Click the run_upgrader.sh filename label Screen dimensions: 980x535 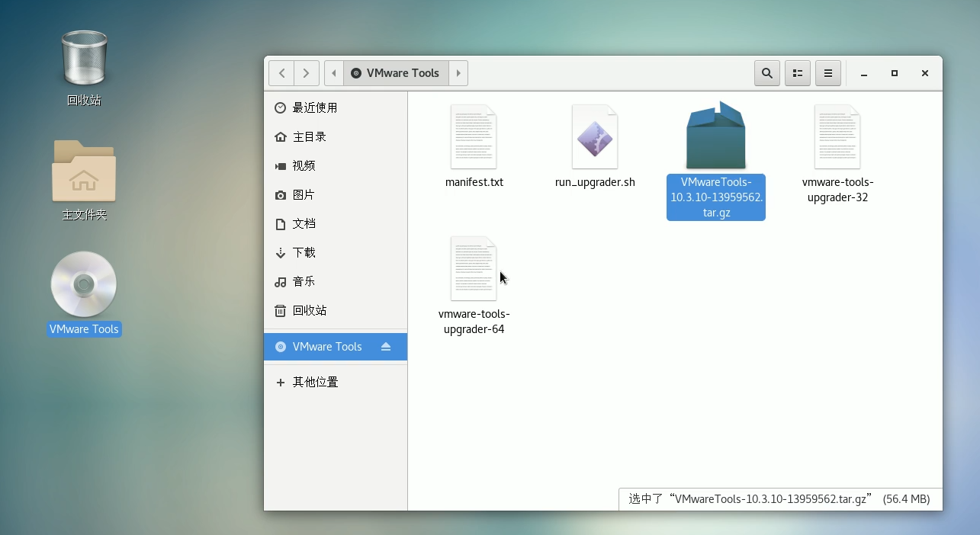tap(595, 183)
